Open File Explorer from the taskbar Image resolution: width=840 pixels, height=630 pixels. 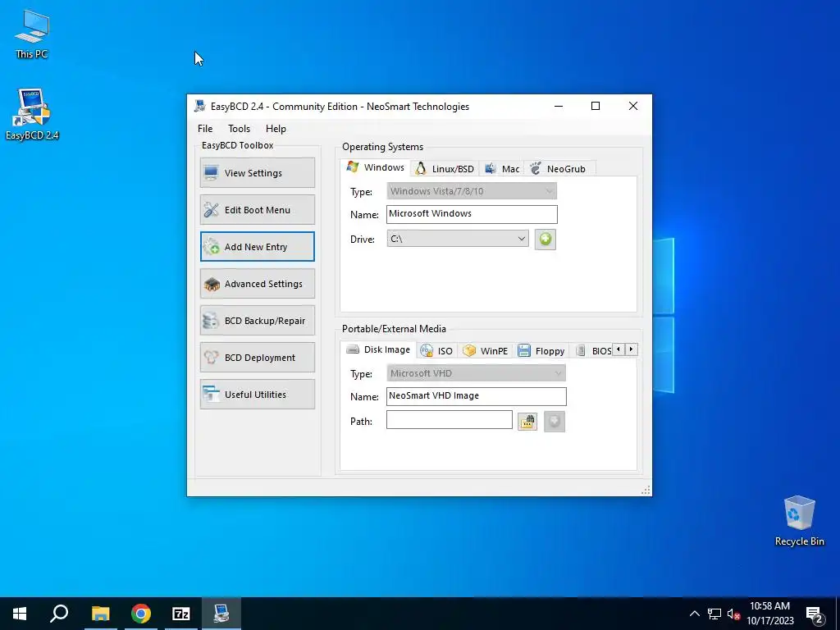coord(100,614)
